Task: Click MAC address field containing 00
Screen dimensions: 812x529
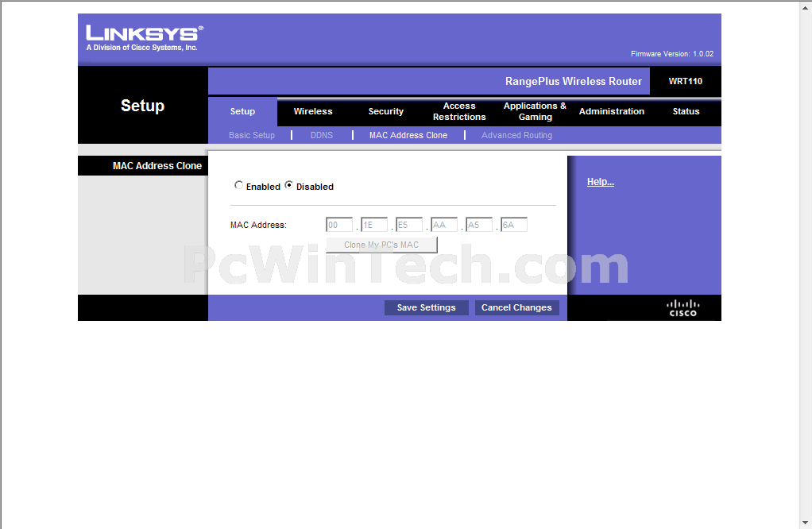Action: pos(339,225)
